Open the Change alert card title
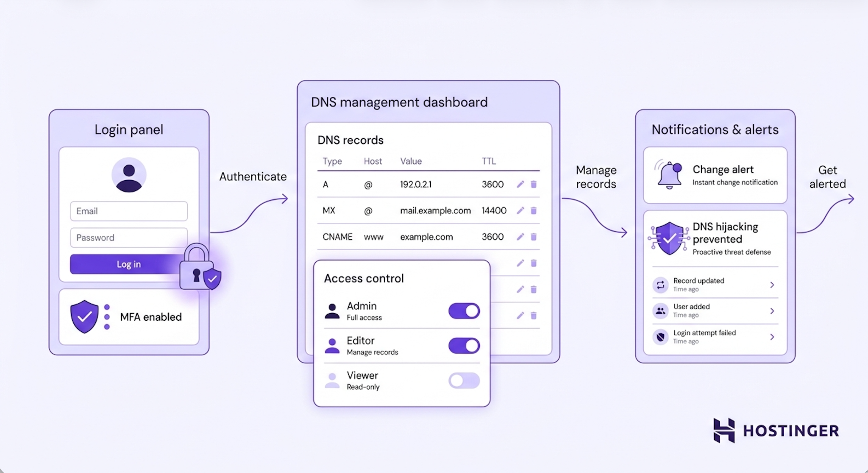Image resolution: width=868 pixels, height=473 pixels. coord(723,169)
